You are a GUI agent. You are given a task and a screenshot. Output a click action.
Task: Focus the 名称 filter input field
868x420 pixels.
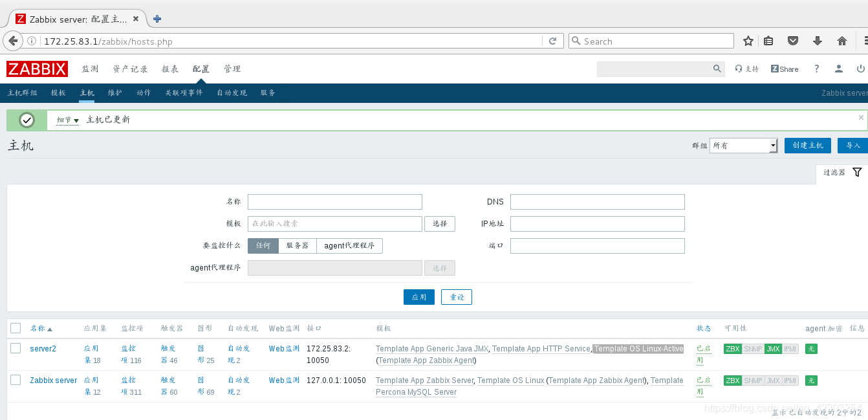coord(335,202)
